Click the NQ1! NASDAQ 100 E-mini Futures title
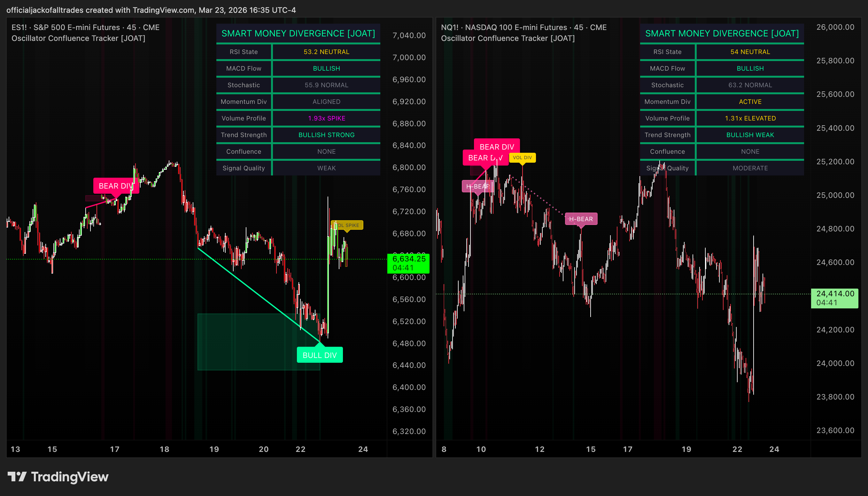Viewport: 868px width, 496px height. (x=523, y=27)
